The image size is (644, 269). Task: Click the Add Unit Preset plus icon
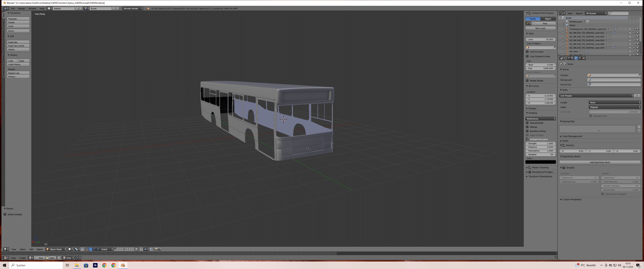pyautogui.click(x=635, y=96)
